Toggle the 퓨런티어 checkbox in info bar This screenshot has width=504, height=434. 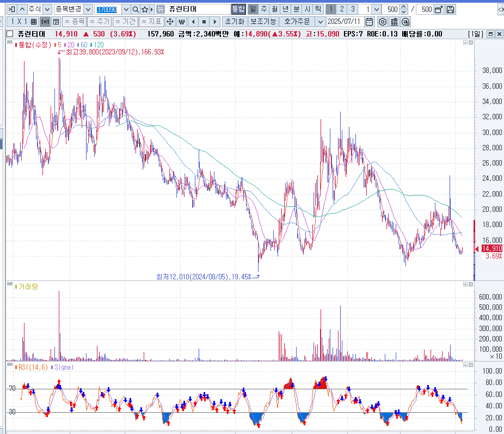(9, 34)
